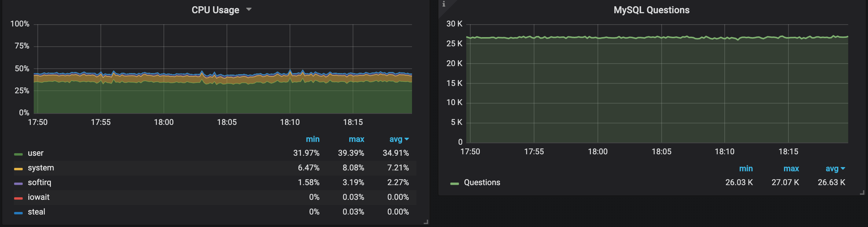Toggle the Questions series legend label
The image size is (868, 227).
click(x=482, y=183)
